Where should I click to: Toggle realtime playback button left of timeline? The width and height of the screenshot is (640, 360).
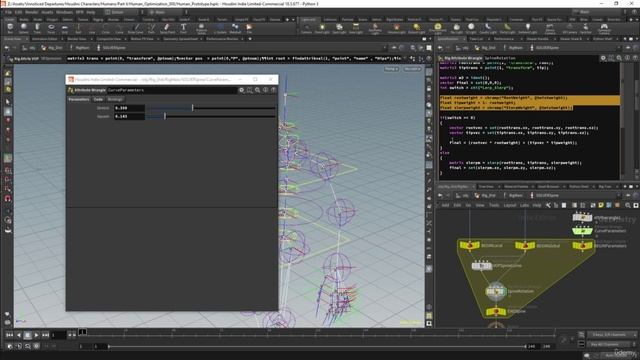[x=10, y=346]
